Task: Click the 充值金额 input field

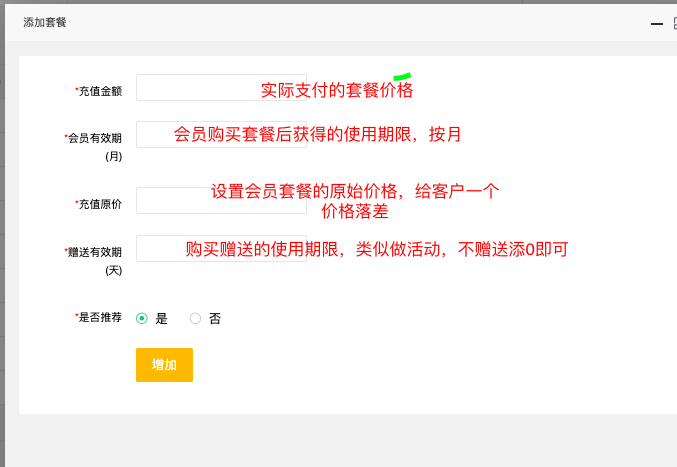Action: click(221, 88)
